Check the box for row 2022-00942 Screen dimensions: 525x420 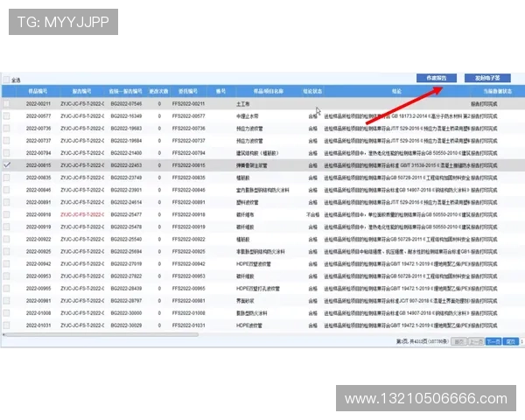(6, 264)
